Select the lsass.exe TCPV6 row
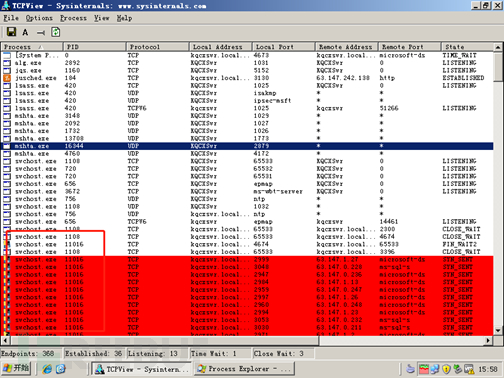This screenshot has height=378, width=504. tap(247, 108)
